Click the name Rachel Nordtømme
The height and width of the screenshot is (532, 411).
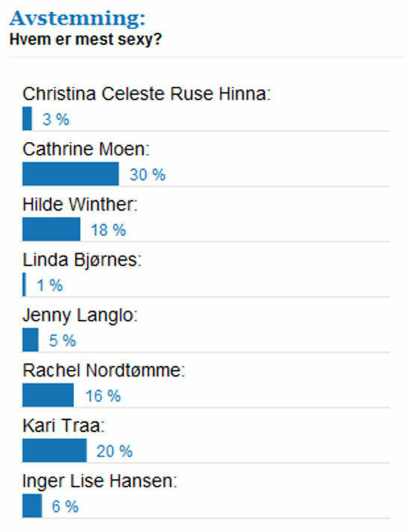(x=104, y=371)
